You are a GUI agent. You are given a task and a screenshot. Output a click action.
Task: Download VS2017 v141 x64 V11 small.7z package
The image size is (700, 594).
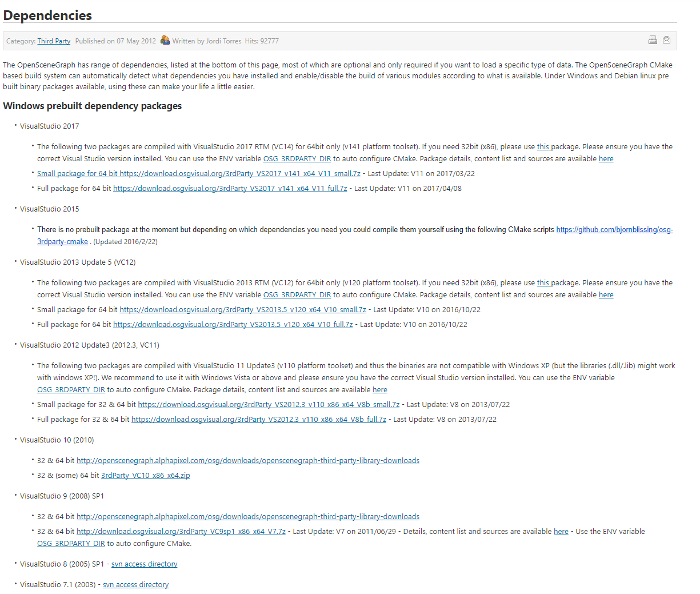coord(199,174)
